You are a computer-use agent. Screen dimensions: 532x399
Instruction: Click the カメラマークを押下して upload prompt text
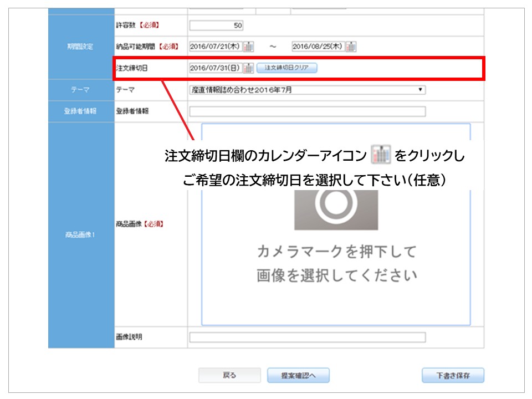(336, 252)
